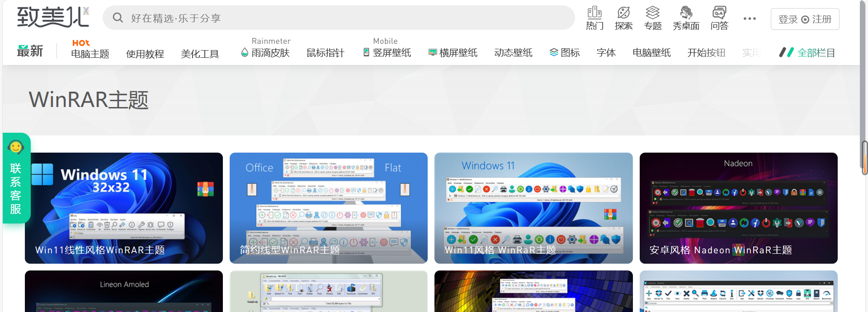Screen dimensions: 868x312
Task: Open the 专题 topics icon
Action: coord(652,18)
